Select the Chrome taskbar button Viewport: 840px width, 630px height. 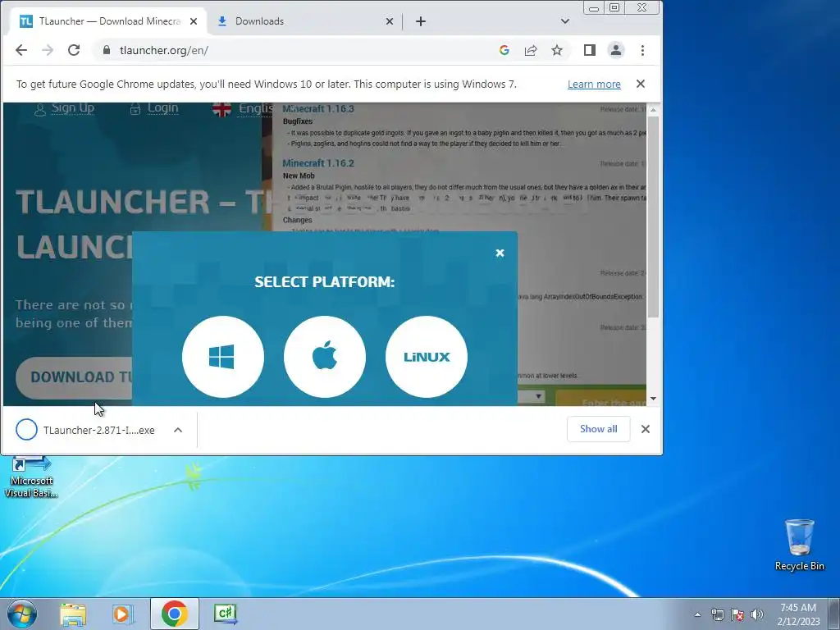(174, 614)
